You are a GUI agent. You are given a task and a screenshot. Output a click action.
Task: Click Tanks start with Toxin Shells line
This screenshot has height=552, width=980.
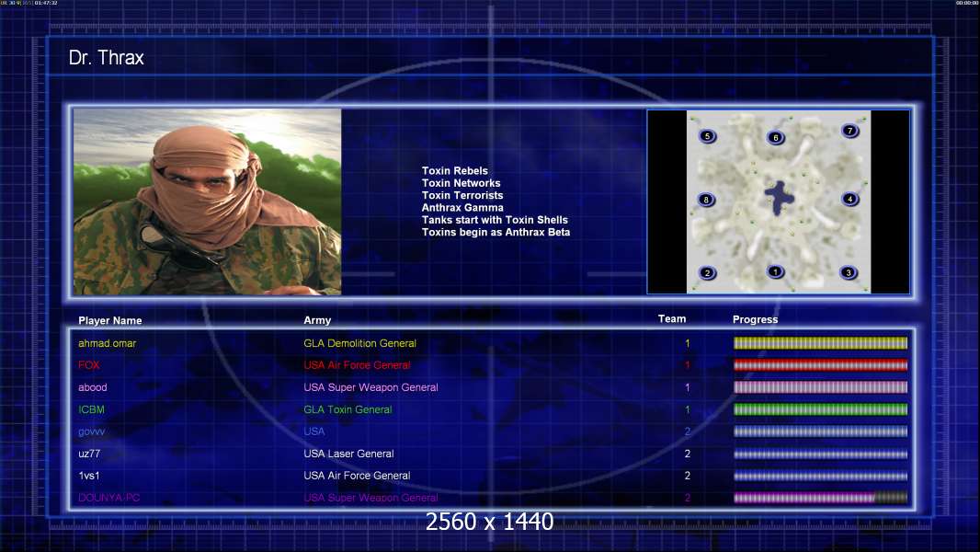(x=495, y=220)
